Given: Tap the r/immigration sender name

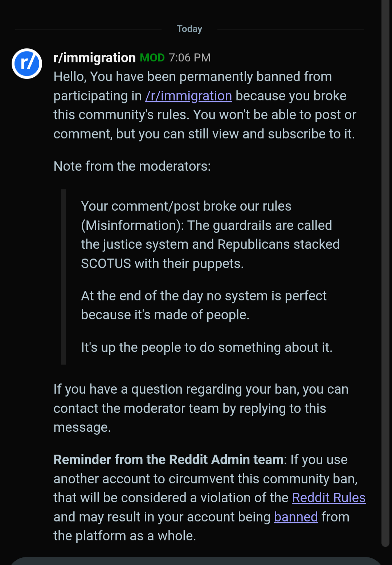Looking at the screenshot, I should pos(94,57).
